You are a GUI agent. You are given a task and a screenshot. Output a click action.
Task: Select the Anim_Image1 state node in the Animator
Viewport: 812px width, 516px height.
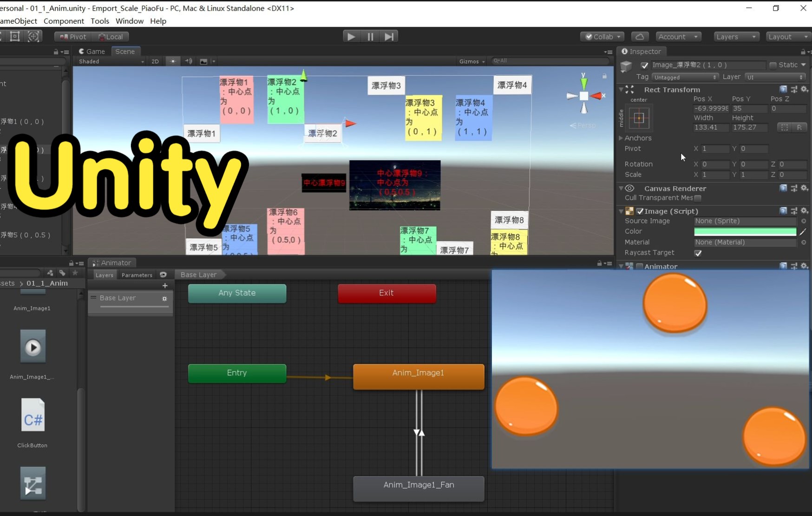418,372
